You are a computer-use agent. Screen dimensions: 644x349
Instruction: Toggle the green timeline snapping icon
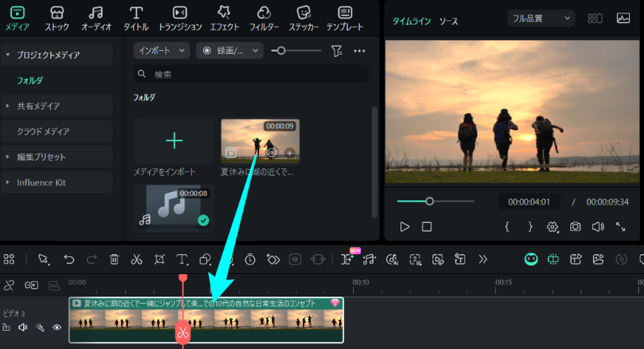(x=553, y=259)
